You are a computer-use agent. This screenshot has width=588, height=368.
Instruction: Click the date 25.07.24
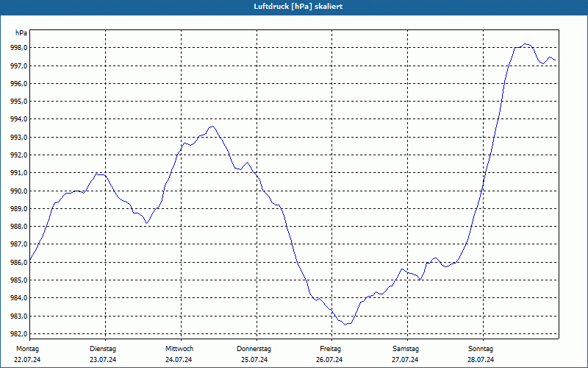point(254,360)
